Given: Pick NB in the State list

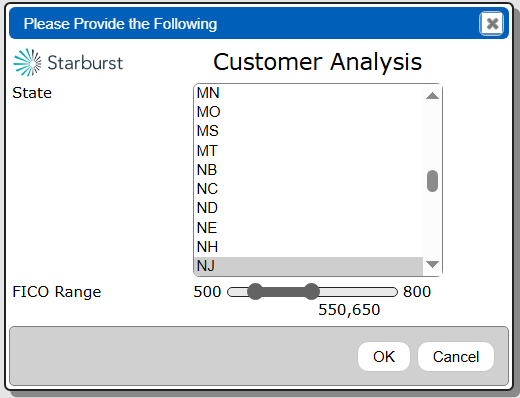Looking at the screenshot, I should (308, 170).
